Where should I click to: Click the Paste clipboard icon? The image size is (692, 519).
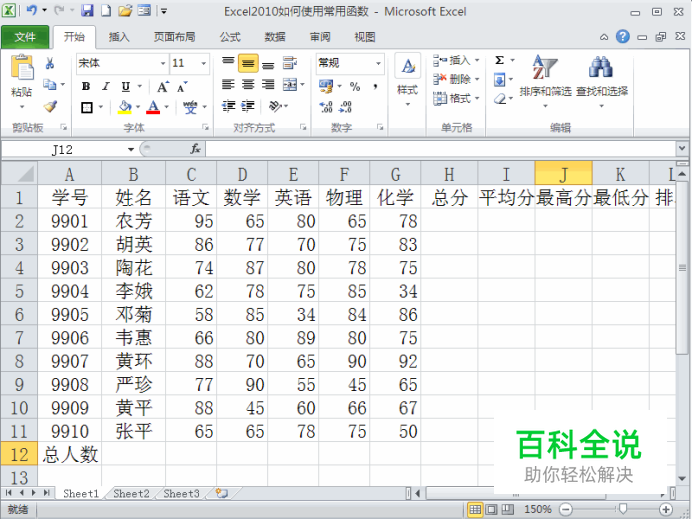[22, 69]
